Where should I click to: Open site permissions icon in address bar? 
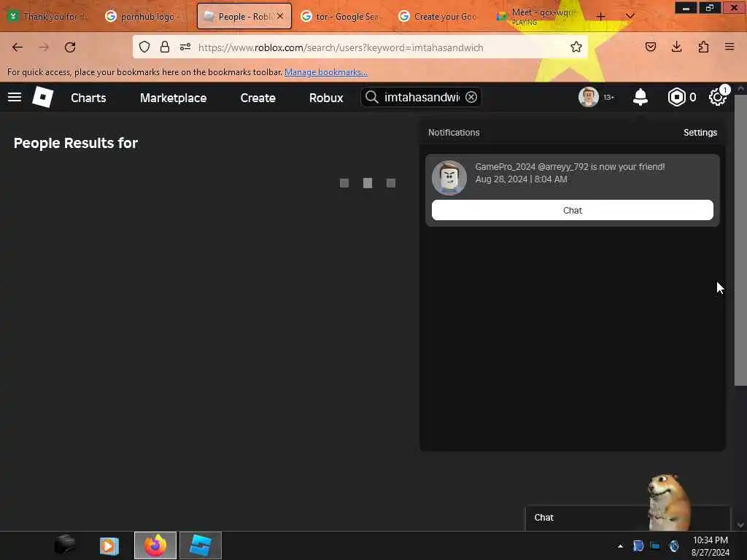[185, 47]
